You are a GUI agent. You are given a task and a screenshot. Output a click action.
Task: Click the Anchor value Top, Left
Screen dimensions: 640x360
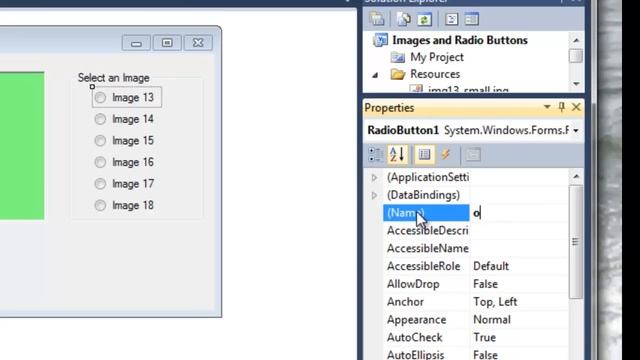pyautogui.click(x=495, y=302)
